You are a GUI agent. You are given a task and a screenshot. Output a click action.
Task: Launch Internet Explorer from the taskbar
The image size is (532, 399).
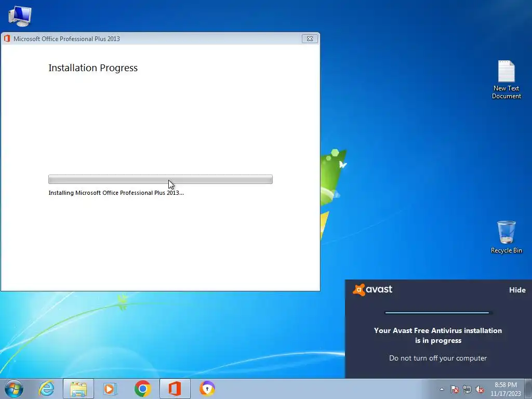46,389
